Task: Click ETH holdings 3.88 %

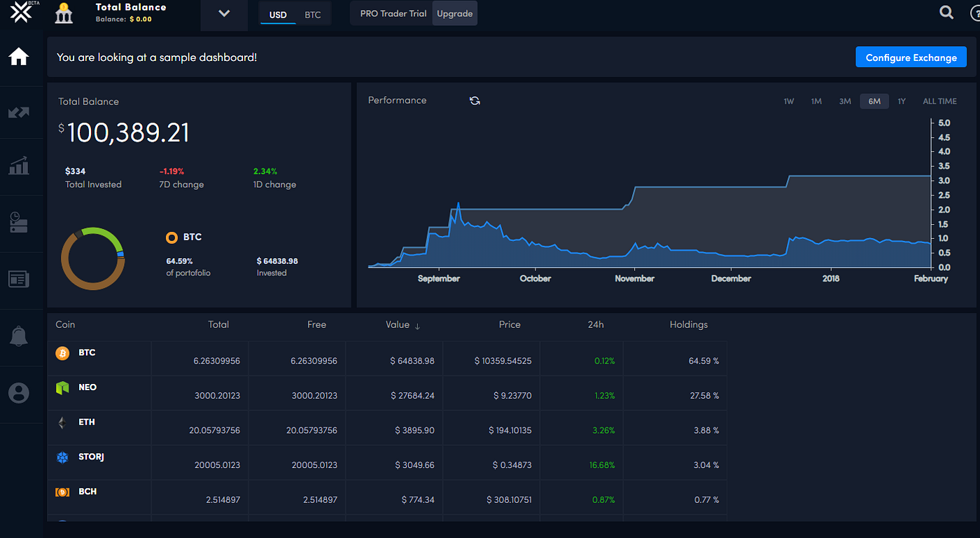Action: point(705,430)
